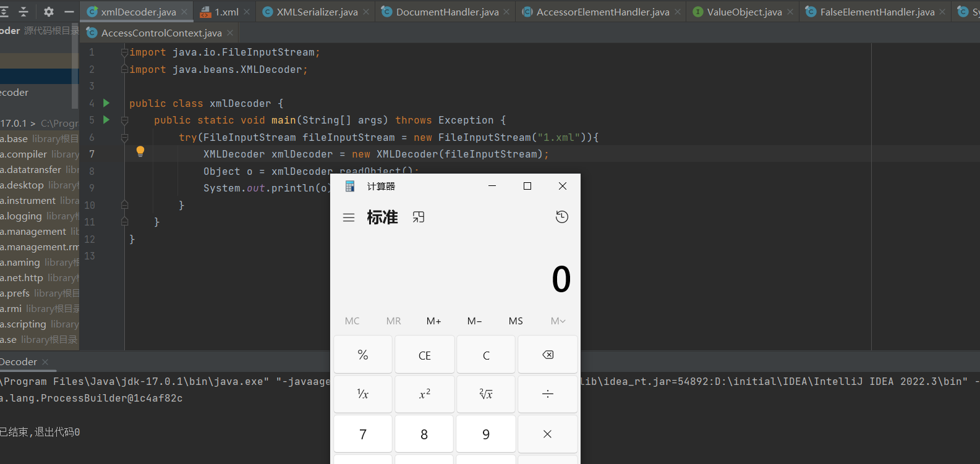Click the reciprocal 1/x key
Viewport: 980px width, 464px height.
point(363,394)
